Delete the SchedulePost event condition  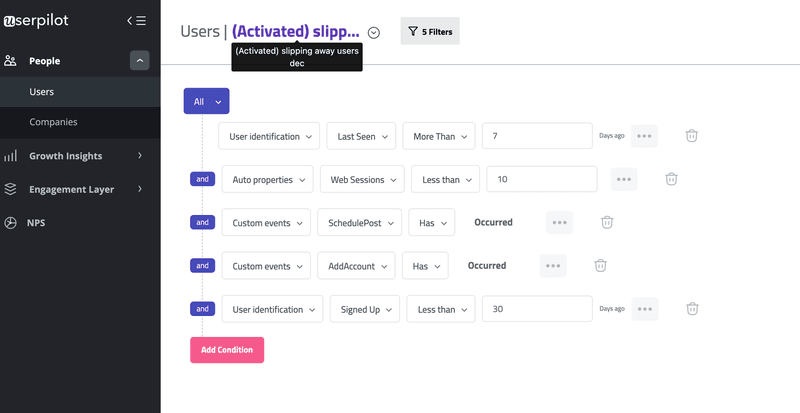(x=606, y=222)
